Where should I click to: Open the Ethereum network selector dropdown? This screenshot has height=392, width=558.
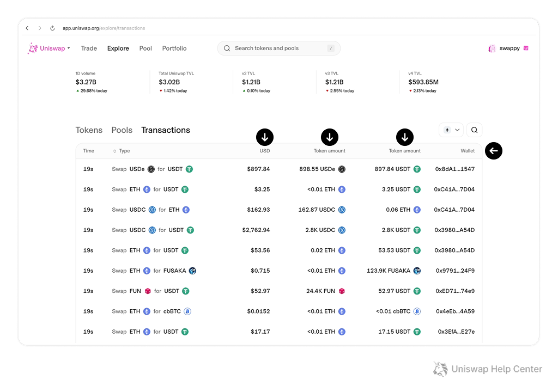pos(451,130)
